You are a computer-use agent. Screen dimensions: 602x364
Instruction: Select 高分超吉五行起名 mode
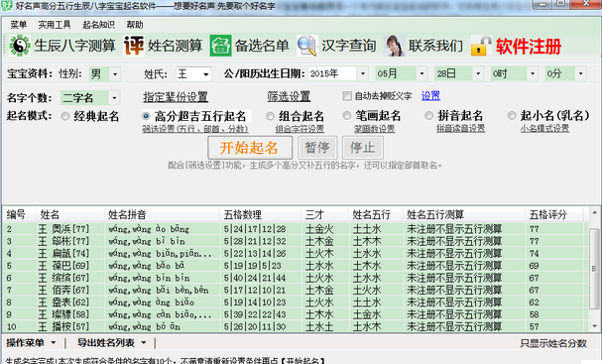click(146, 116)
